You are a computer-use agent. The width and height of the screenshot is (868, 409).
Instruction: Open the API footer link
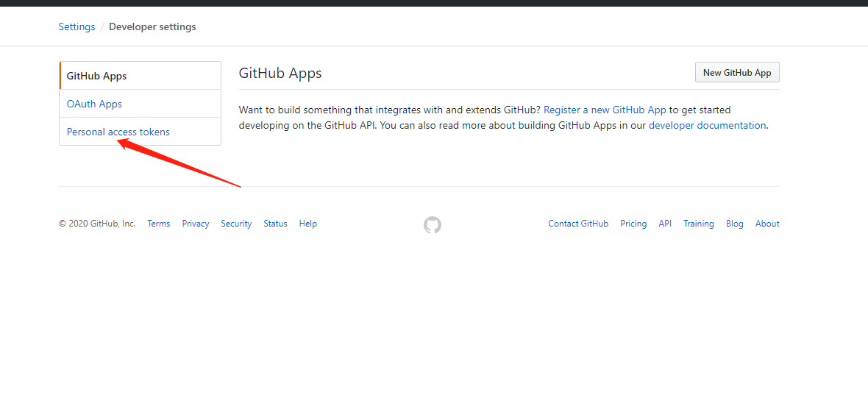665,224
